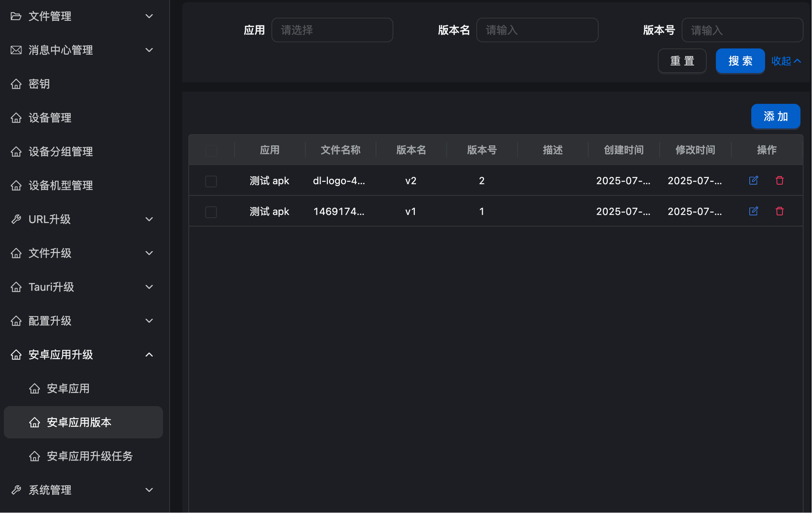
Task: Collapse the 安卓应用升级 menu chevron
Action: 149,355
